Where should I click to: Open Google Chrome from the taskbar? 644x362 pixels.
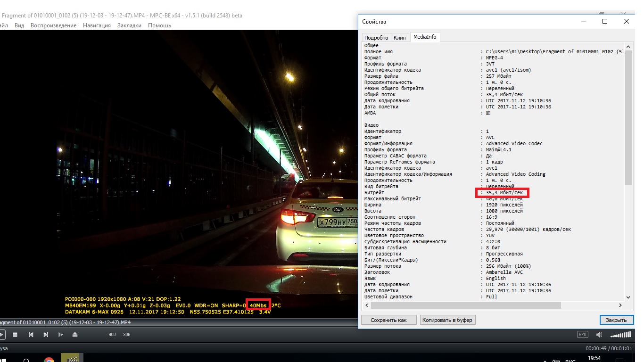click(49, 360)
